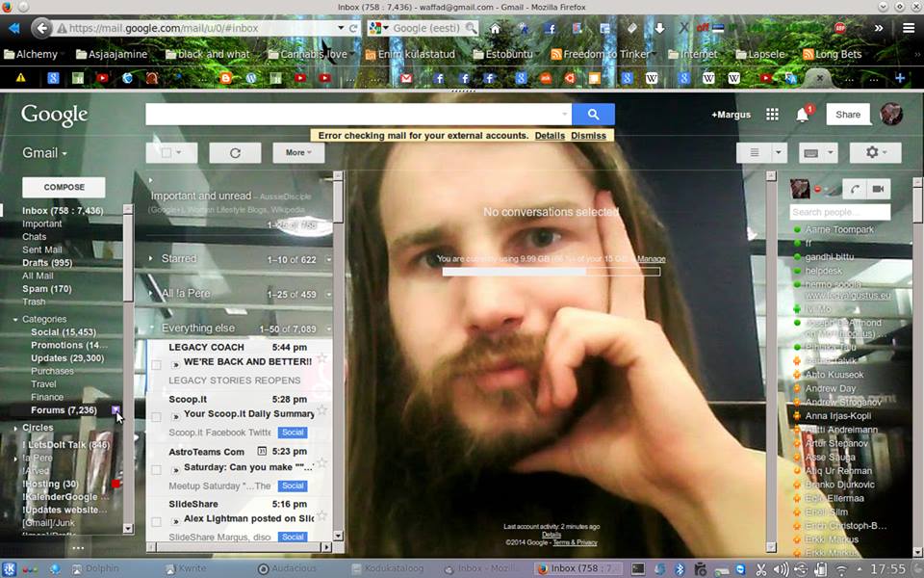Toggle importance marker on SlideShare email
This screenshot has height=578, width=924.
pyautogui.click(x=175, y=521)
